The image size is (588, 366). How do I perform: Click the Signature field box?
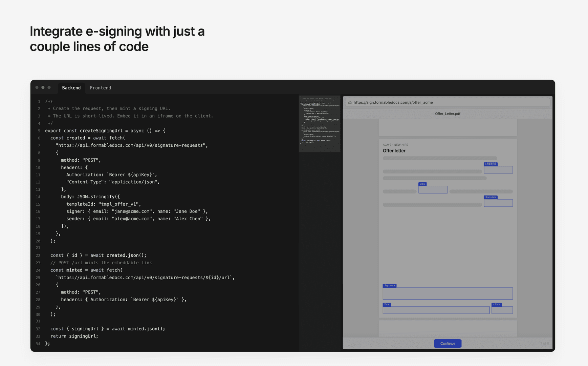[x=448, y=293]
